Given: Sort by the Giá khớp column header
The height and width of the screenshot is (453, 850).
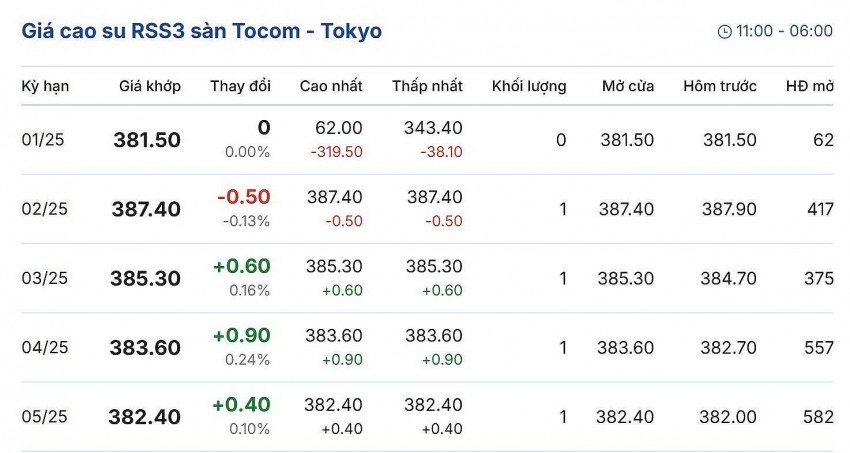Looking at the screenshot, I should pyautogui.click(x=149, y=86).
